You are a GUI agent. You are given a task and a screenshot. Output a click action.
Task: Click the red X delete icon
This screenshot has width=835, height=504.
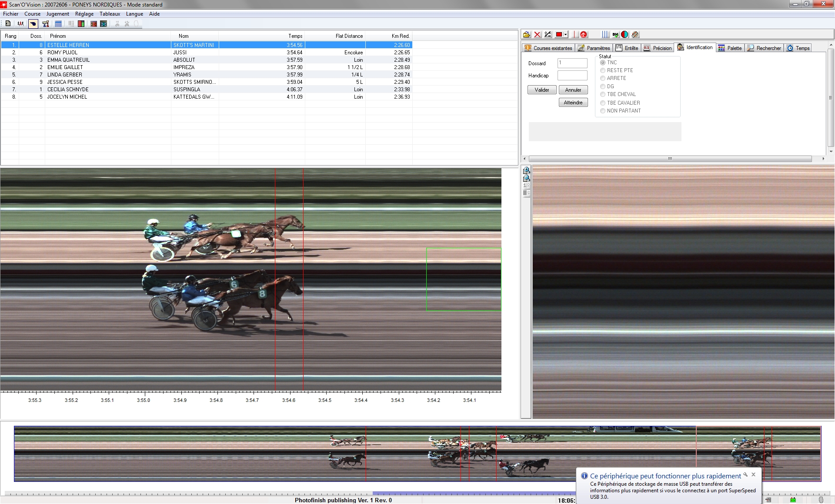538,35
